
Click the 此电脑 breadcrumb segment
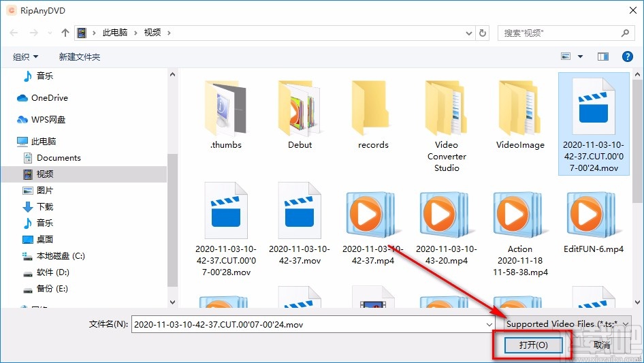point(114,33)
